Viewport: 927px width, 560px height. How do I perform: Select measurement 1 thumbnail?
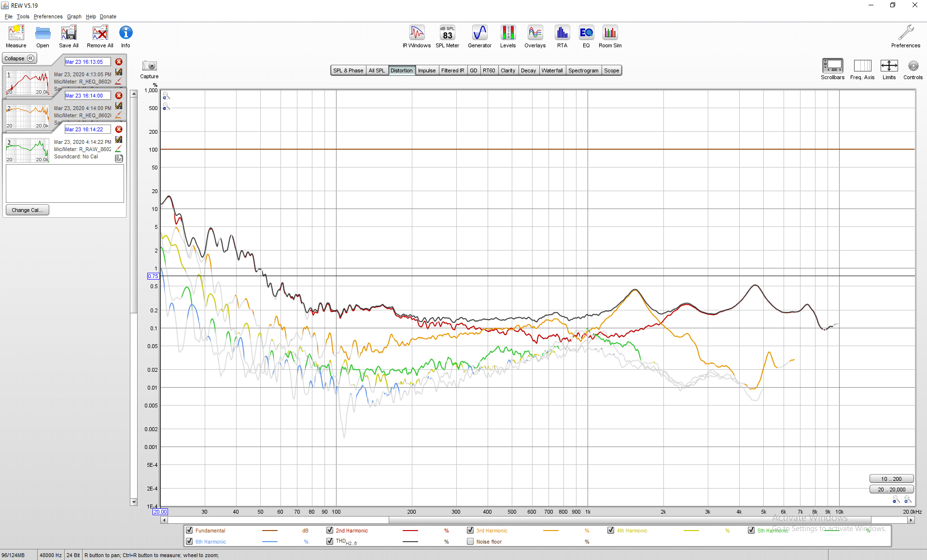[x=28, y=83]
